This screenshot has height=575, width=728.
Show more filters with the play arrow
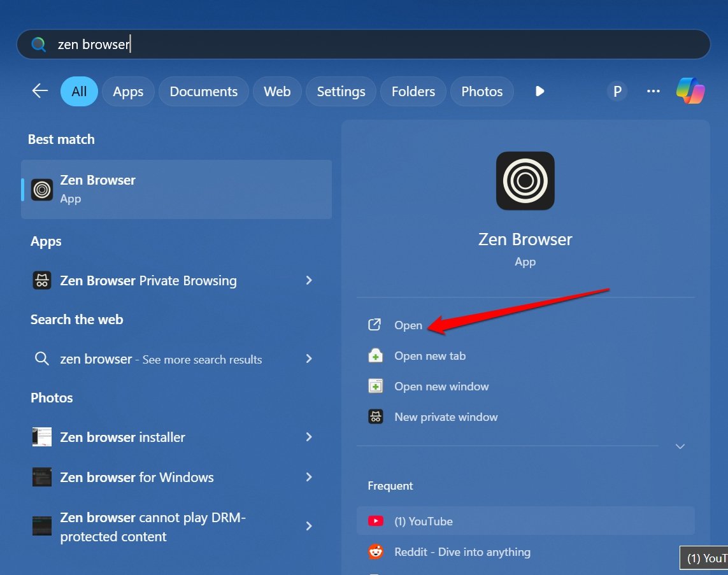click(539, 91)
